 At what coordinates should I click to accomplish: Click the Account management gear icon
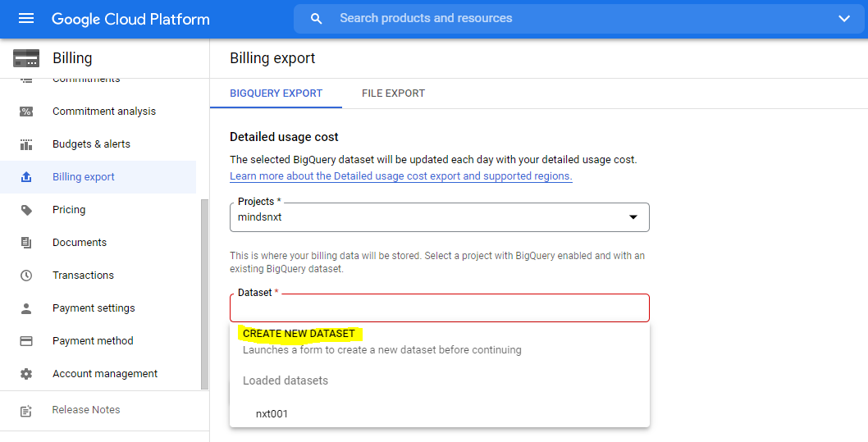26,374
